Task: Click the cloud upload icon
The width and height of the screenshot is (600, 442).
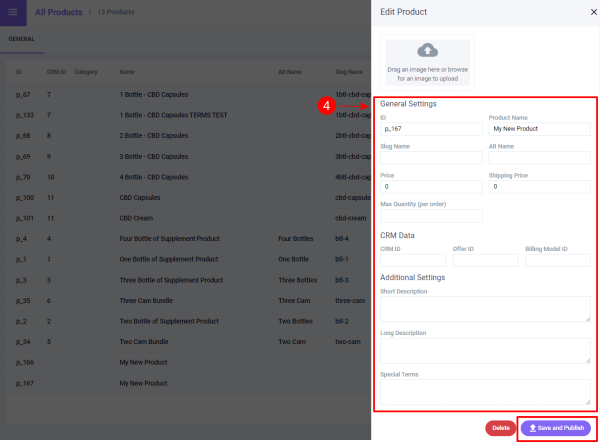Action: tap(427, 51)
